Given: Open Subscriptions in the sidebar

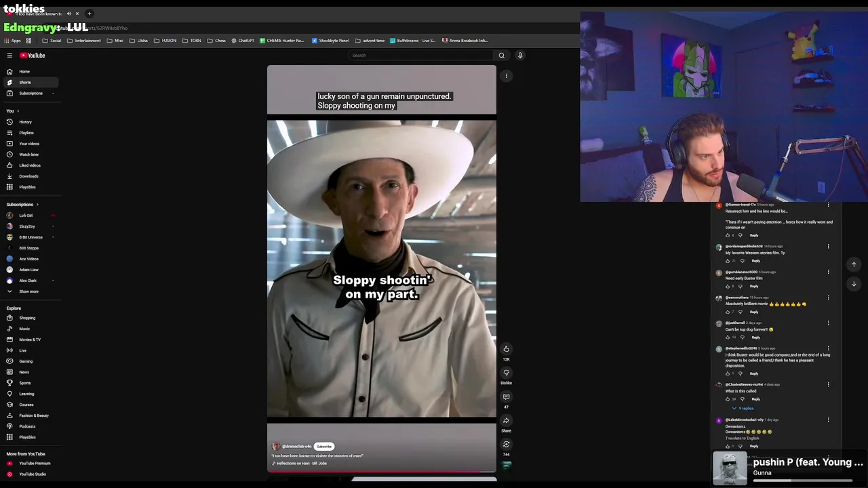Looking at the screenshot, I should pyautogui.click(x=31, y=94).
